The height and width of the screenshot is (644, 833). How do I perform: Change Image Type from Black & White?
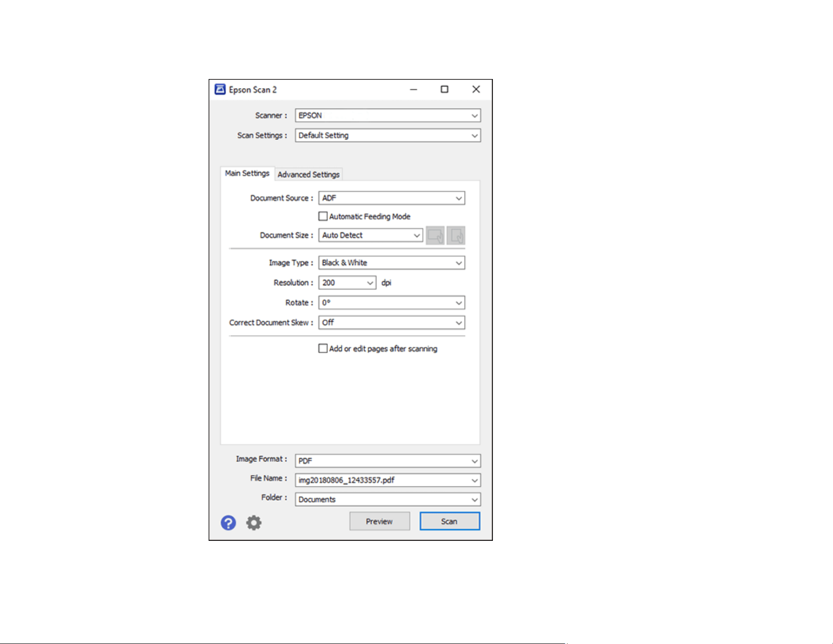coord(392,263)
